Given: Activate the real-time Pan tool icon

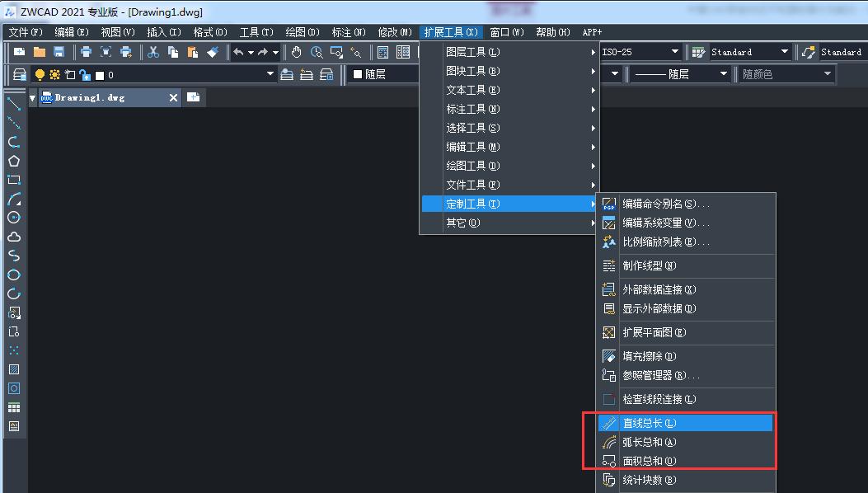Looking at the screenshot, I should coord(297,51).
